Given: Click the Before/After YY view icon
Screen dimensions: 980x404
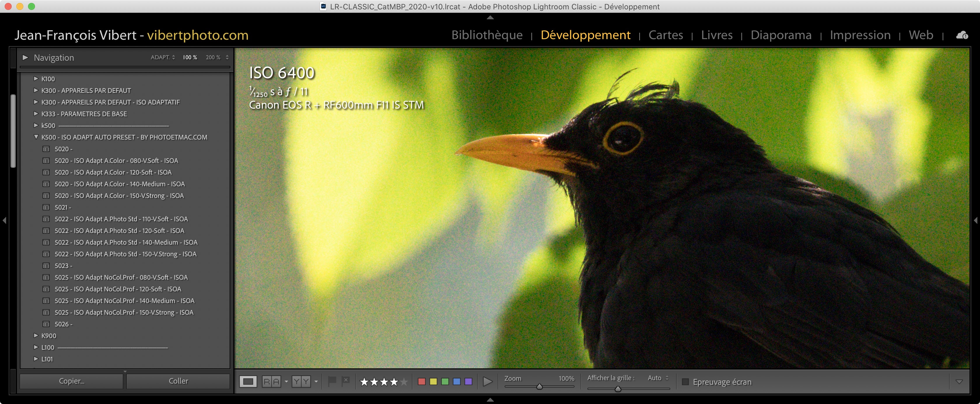Looking at the screenshot, I should 301,381.
